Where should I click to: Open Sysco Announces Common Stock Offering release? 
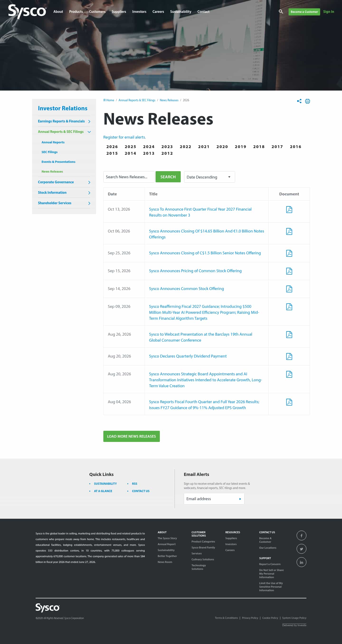click(186, 289)
